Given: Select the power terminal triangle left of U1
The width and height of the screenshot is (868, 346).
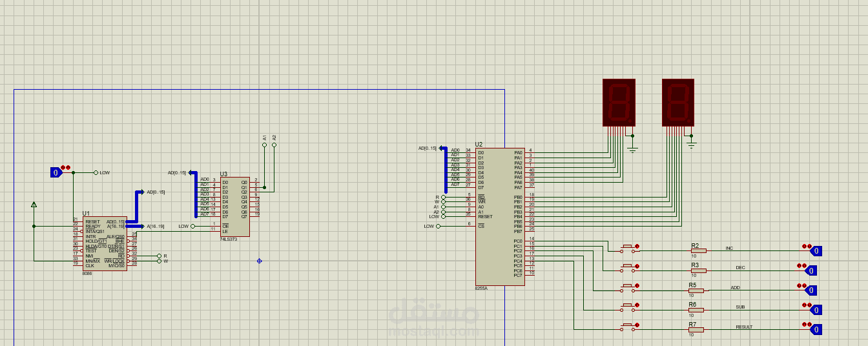Looking at the screenshot, I should (x=34, y=205).
